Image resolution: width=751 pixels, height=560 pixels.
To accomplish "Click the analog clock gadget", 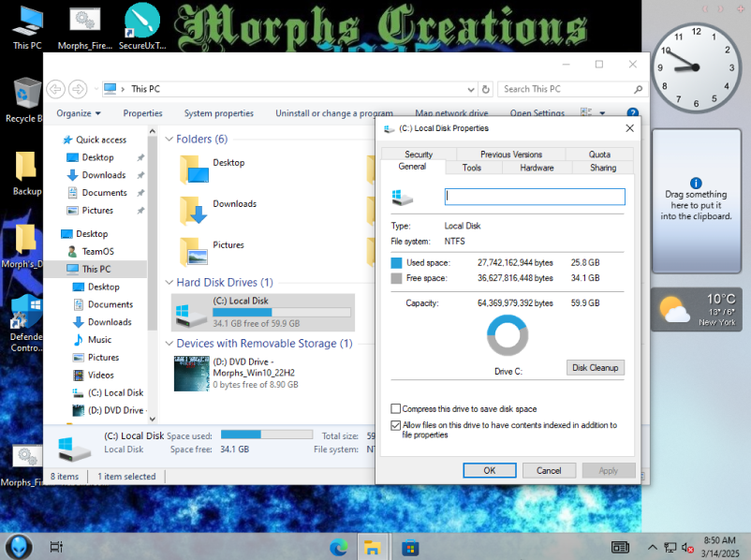I will 696,67.
